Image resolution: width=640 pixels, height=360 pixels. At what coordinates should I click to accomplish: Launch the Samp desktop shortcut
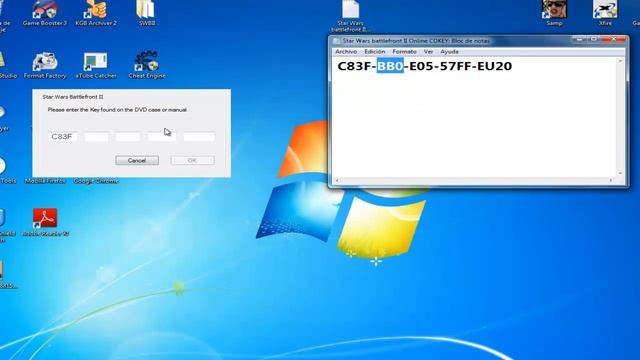tap(554, 12)
